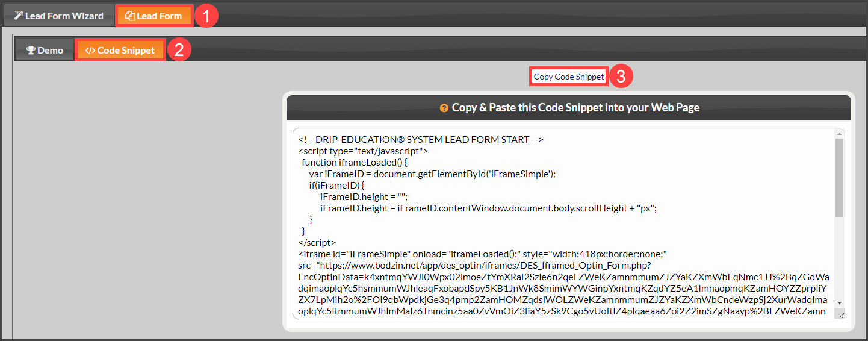Click the code area scrollbar up arrow
868x341 pixels.
click(x=839, y=133)
